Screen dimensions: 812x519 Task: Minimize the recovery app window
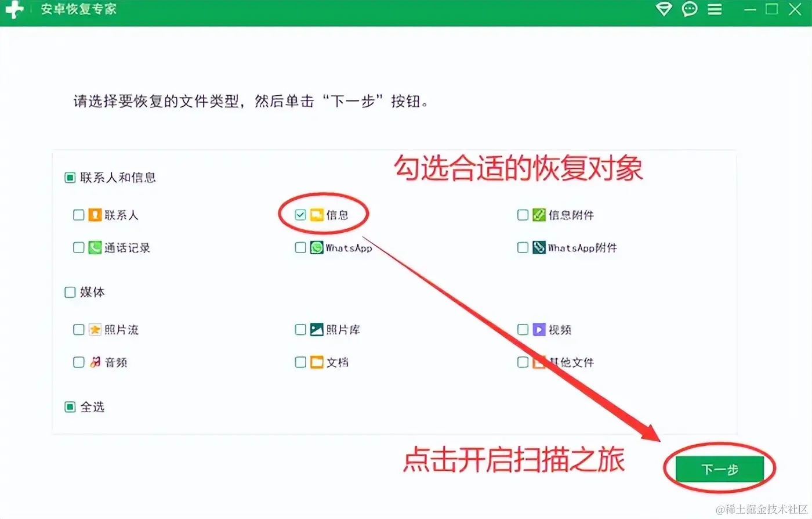750,10
